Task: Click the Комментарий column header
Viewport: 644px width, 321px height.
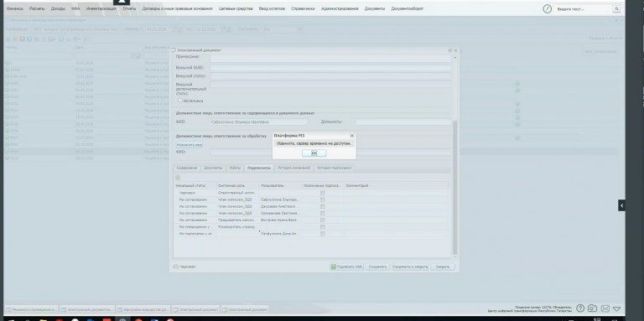Action: click(x=396, y=185)
